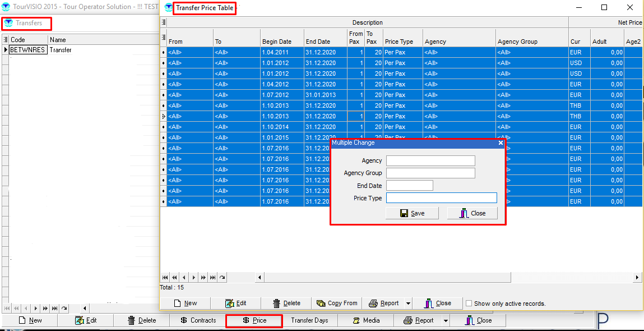Image resolution: width=644 pixels, height=331 pixels.
Task: Click Copy From icon button
Action: point(321,304)
